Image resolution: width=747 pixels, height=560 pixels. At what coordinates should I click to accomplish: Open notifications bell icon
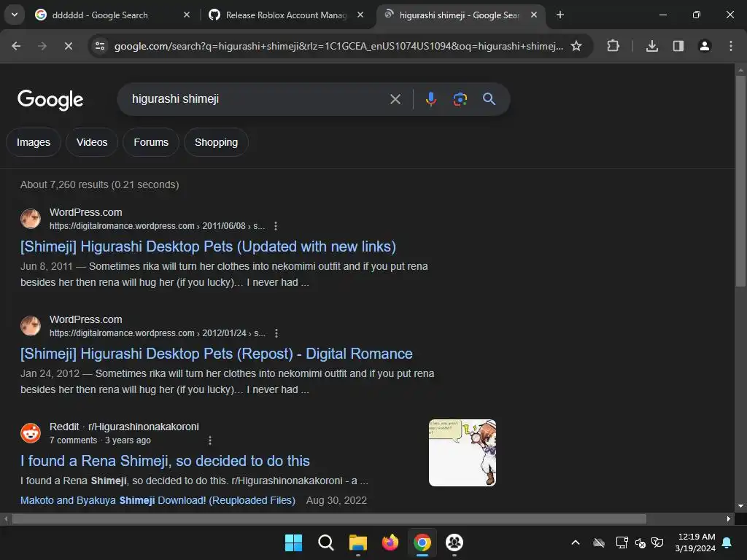[x=727, y=542]
